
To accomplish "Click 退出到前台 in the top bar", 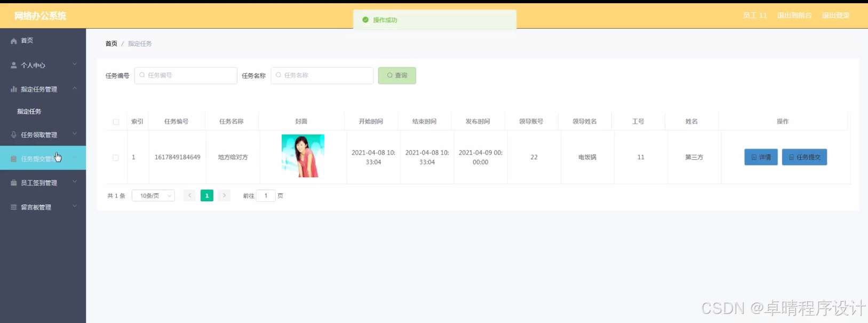I will [794, 15].
